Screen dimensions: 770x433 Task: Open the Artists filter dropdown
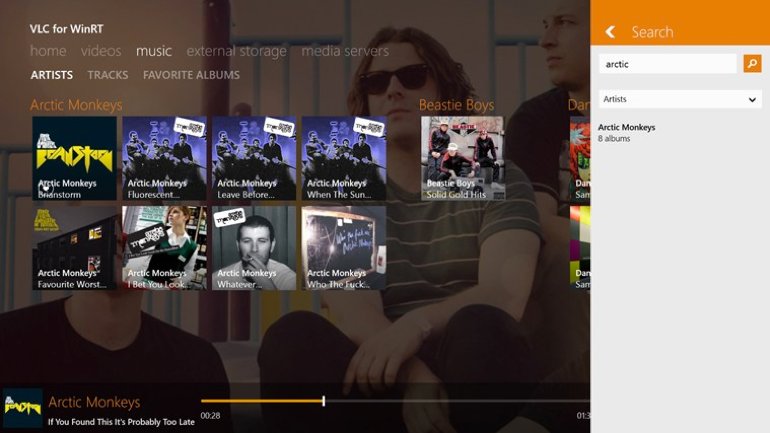pyautogui.click(x=679, y=99)
